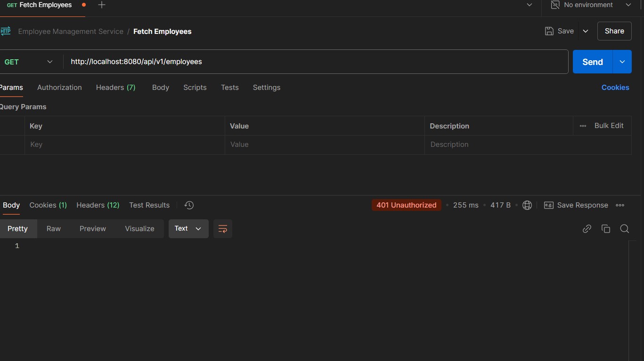Click the query param Key field
644x361 pixels.
(124, 144)
